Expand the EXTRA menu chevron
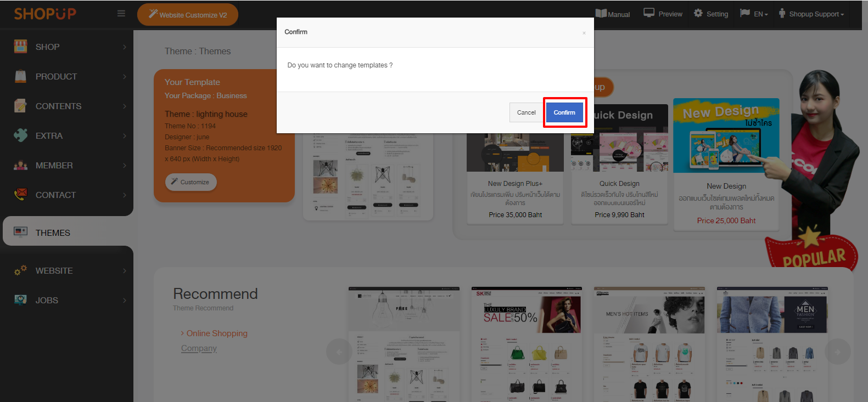The width and height of the screenshot is (868, 402). [x=125, y=136]
